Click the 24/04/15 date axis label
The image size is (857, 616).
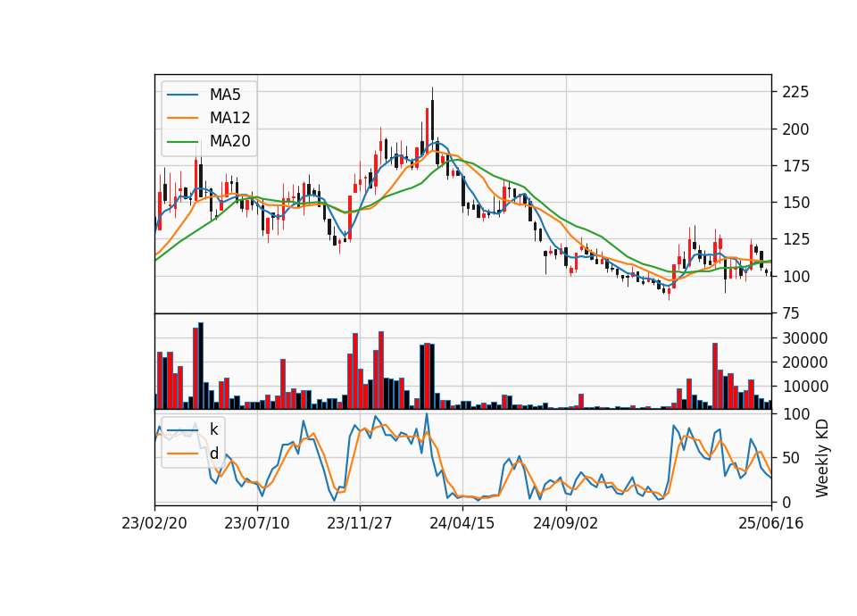point(462,523)
